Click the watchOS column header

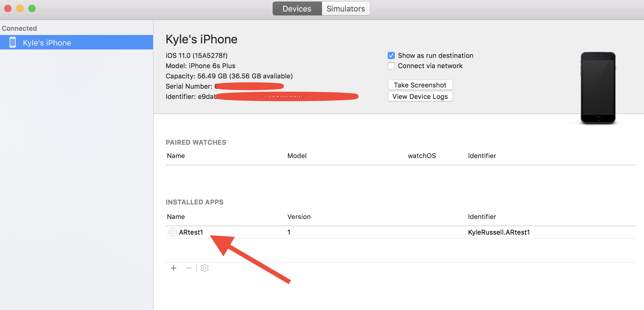point(422,156)
